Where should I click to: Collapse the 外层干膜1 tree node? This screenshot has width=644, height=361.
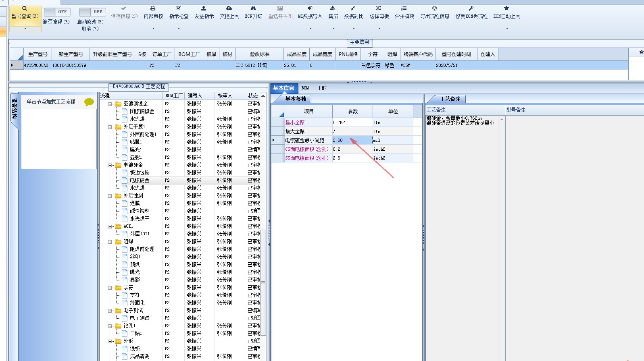click(110, 127)
